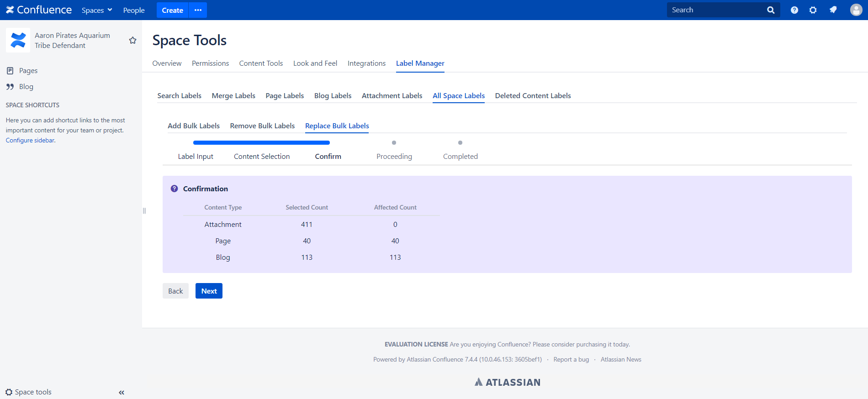Open the Spaces dropdown menu
This screenshot has height=399, width=868.
coord(97,10)
